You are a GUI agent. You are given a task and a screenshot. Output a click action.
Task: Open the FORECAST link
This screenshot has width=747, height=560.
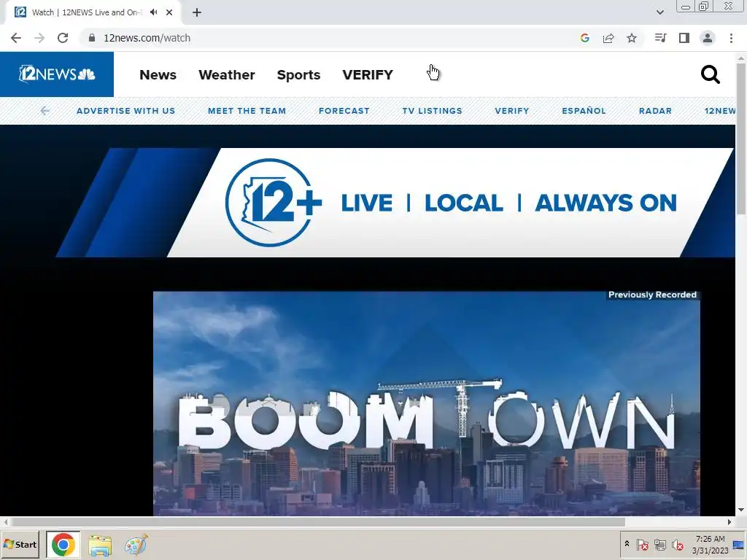[344, 111]
